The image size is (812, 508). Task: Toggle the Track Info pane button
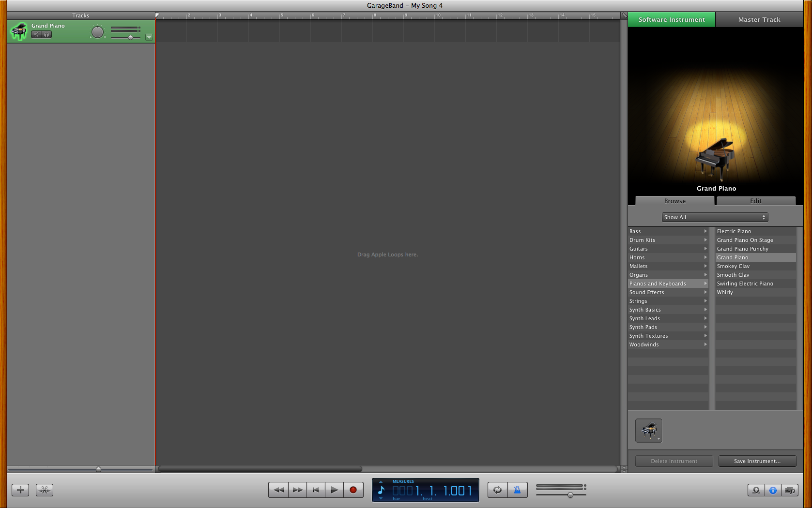pyautogui.click(x=773, y=490)
